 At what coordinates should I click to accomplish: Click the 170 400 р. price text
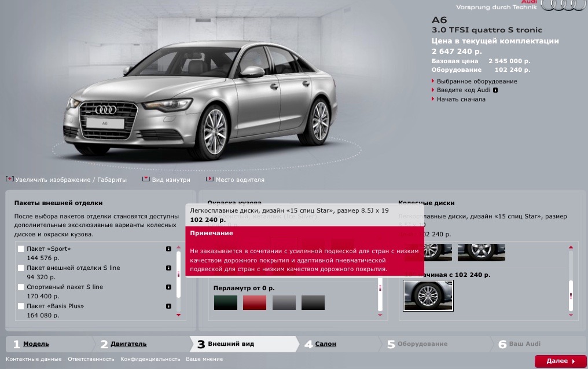[x=43, y=297]
